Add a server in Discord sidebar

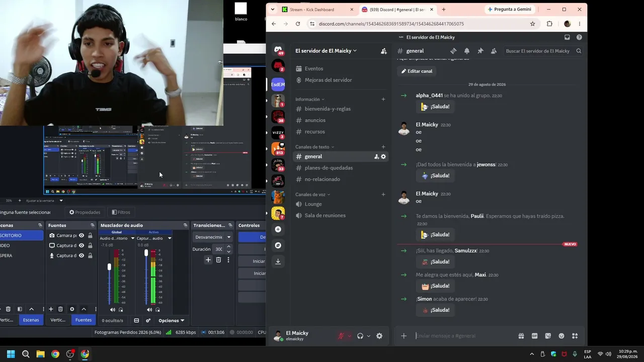coord(278,229)
